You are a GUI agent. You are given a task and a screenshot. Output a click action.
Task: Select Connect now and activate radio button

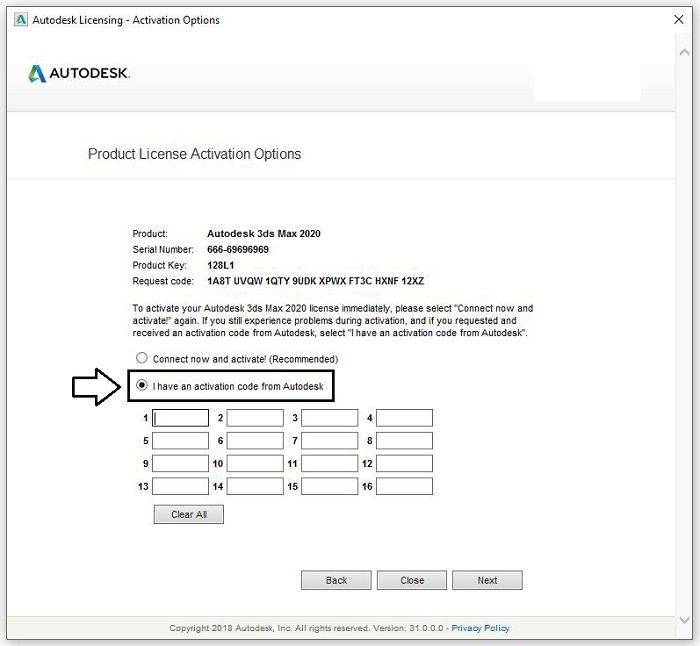[142, 358]
